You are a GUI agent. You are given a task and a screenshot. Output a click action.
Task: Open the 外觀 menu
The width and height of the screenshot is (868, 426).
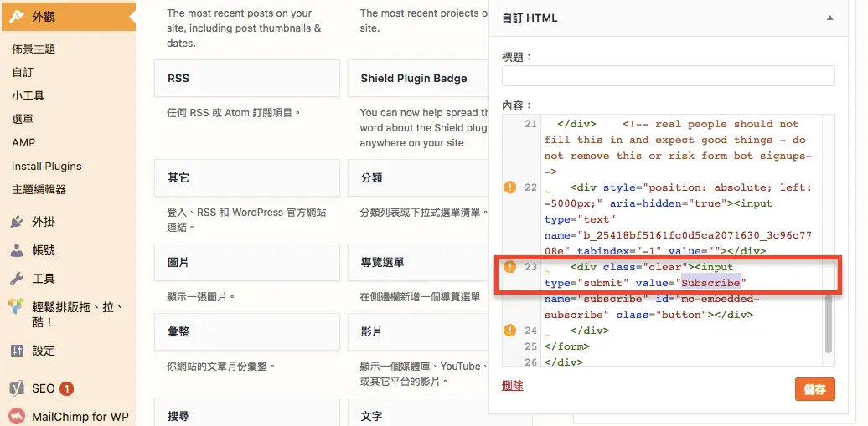pos(68,17)
